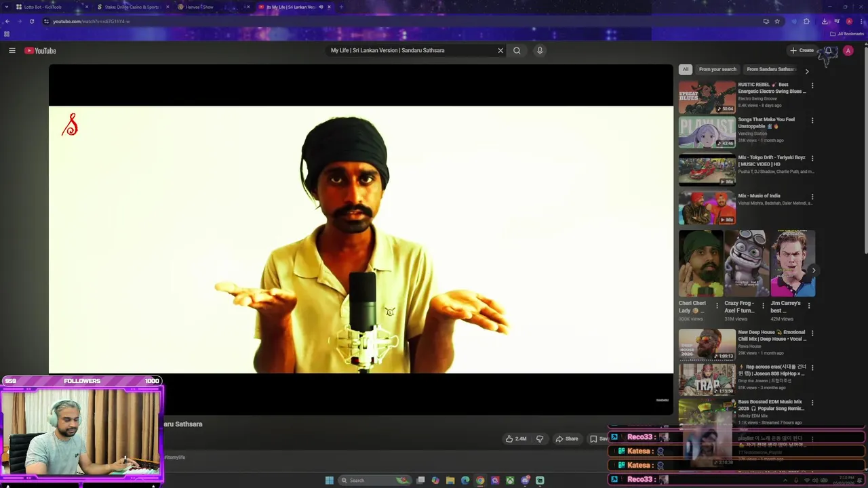Open the browser apps grid shortcut
The image size is (868, 488).
7,34
